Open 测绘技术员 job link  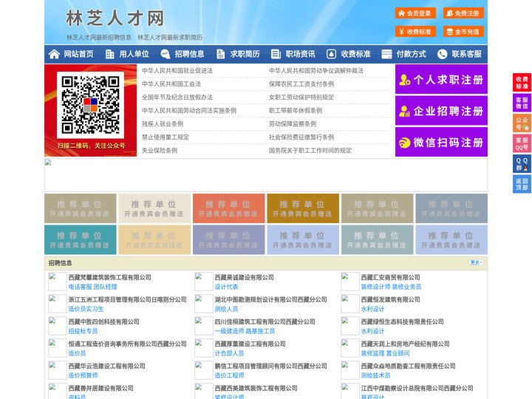375,375
